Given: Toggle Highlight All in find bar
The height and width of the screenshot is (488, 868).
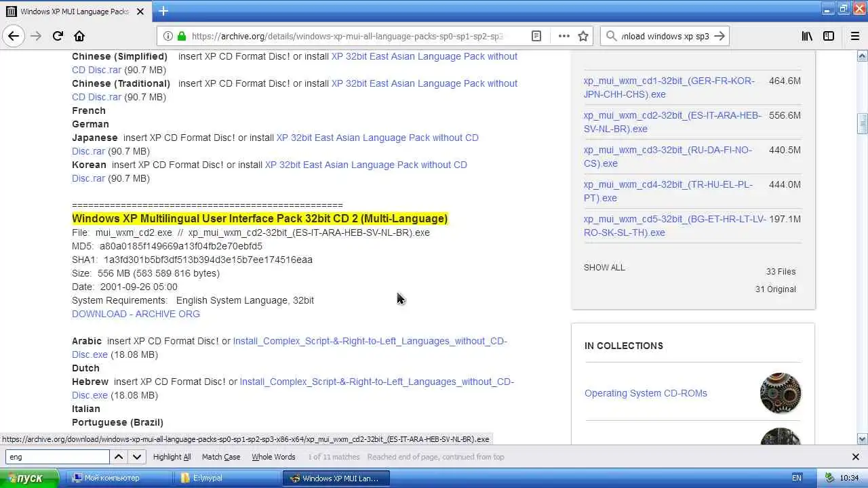Looking at the screenshot, I should [x=172, y=457].
